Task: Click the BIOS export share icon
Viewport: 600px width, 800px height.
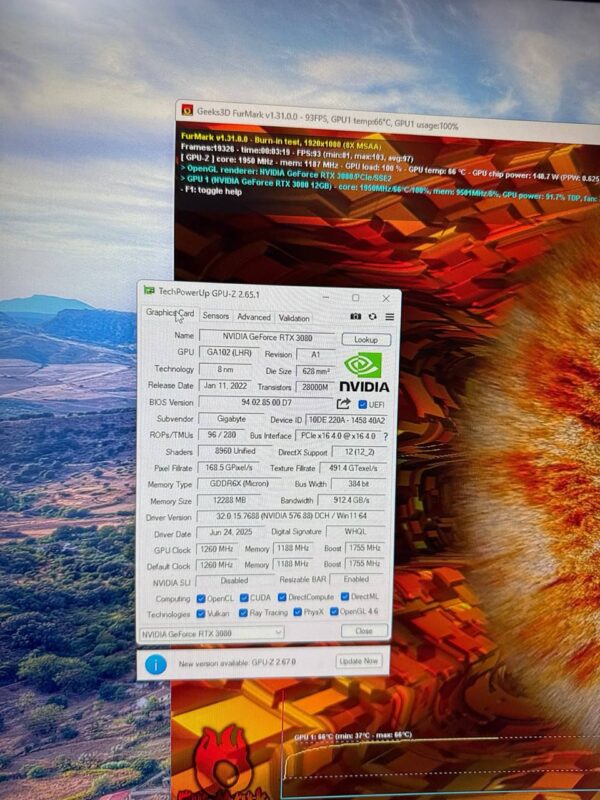Action: [343, 404]
